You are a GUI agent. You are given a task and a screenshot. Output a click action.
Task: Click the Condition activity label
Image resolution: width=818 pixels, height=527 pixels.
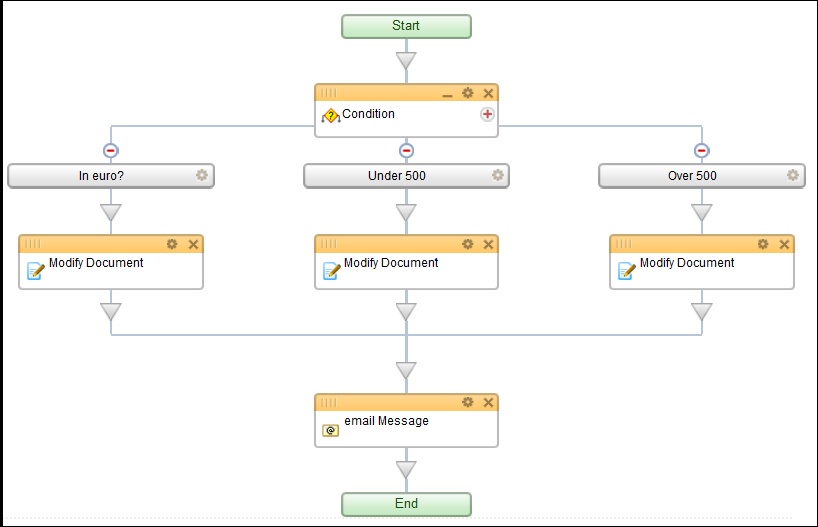point(368,114)
